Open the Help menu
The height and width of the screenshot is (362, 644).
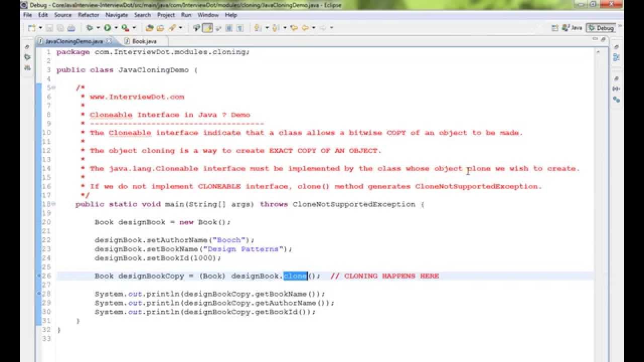pos(231,15)
